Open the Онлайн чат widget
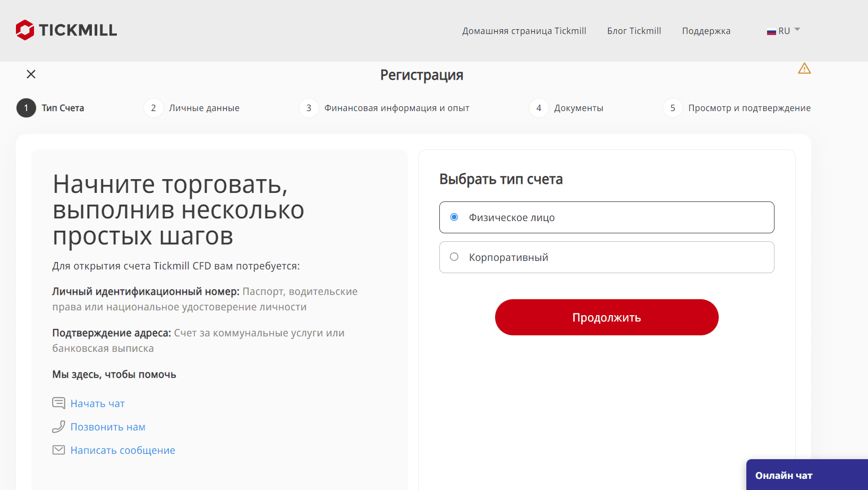Image resolution: width=868 pixels, height=490 pixels. point(807,475)
